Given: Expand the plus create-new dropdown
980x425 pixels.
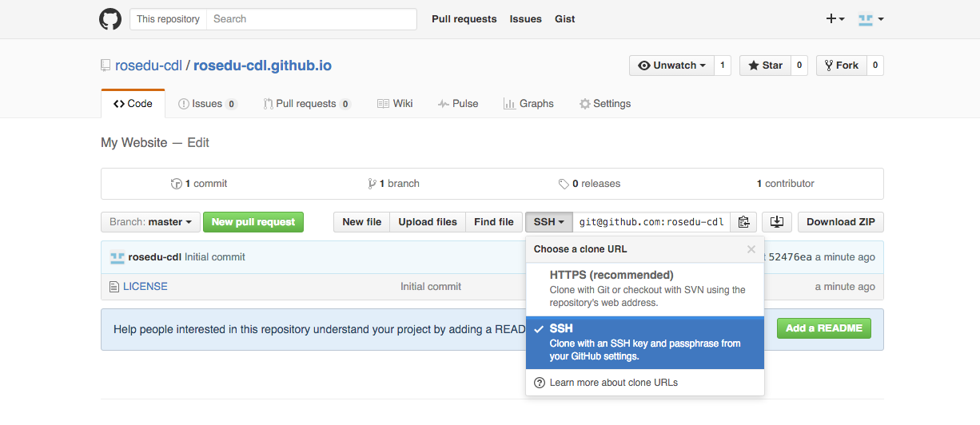Looking at the screenshot, I should pyautogui.click(x=835, y=19).
